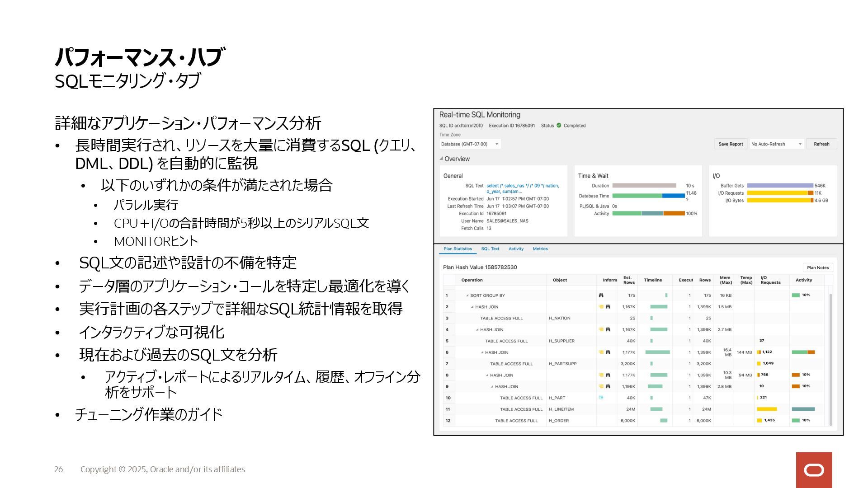Click the I/O Requests column header
This screenshot has height=488, width=868.
[770, 280]
